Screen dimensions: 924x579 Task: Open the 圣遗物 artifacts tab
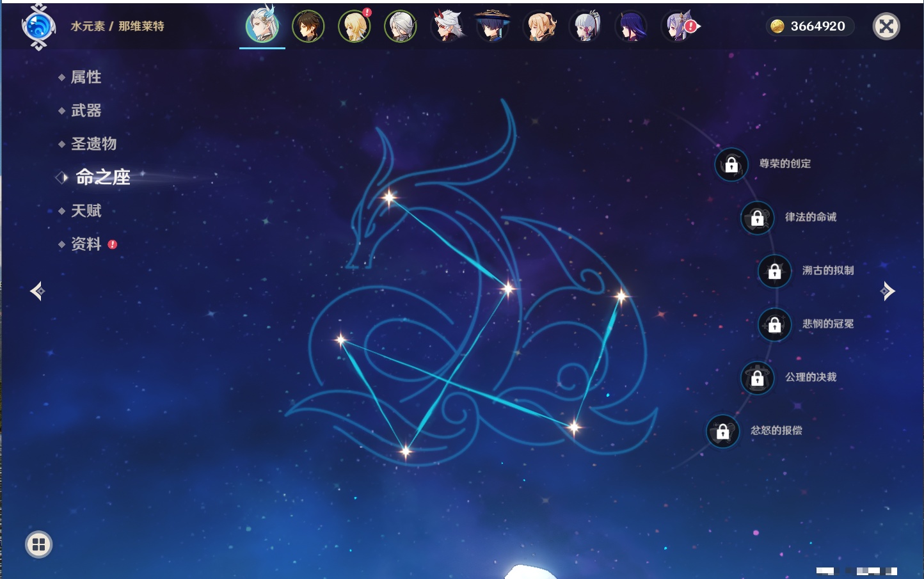[x=93, y=144]
